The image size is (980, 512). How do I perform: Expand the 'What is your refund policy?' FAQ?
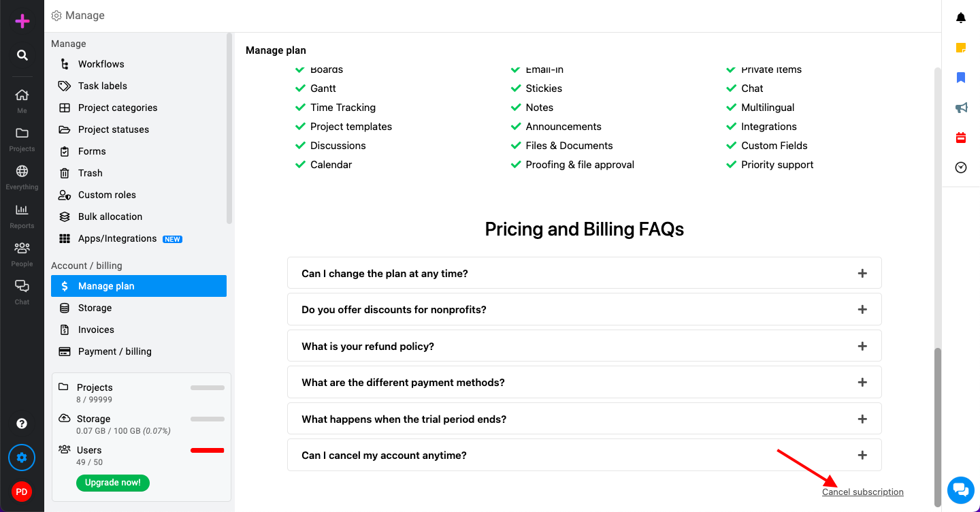(585, 346)
